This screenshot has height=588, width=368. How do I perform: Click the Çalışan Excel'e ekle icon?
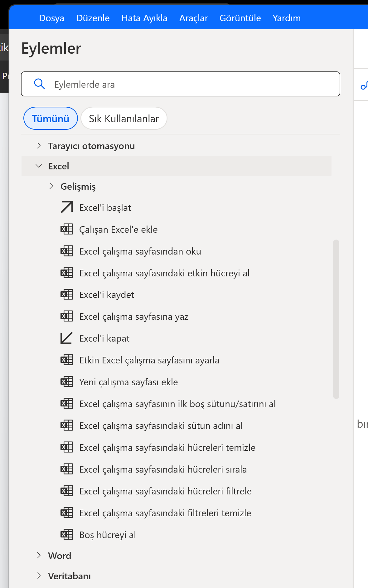click(x=67, y=229)
